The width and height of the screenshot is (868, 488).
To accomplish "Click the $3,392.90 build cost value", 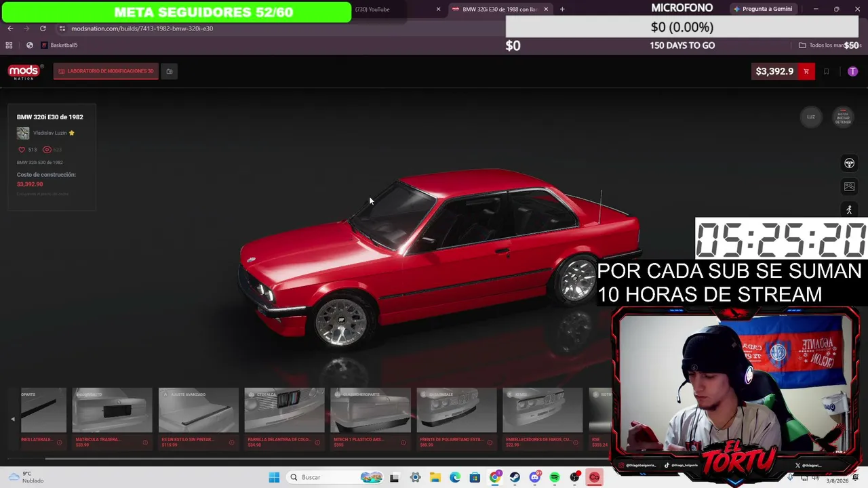I will tap(30, 184).
